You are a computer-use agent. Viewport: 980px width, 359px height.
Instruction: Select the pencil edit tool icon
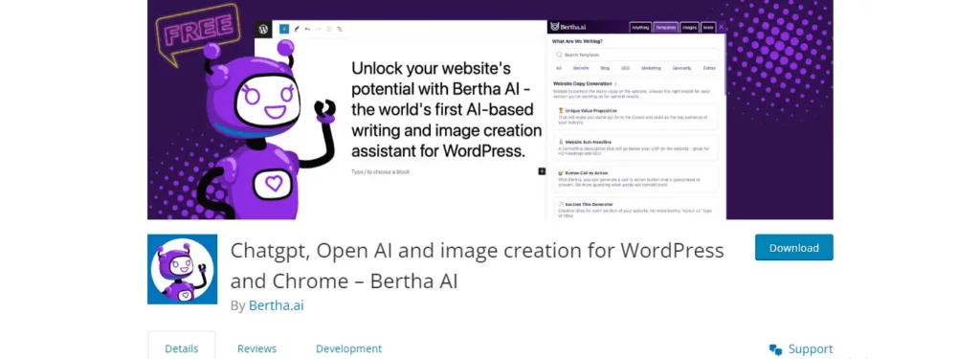297,29
